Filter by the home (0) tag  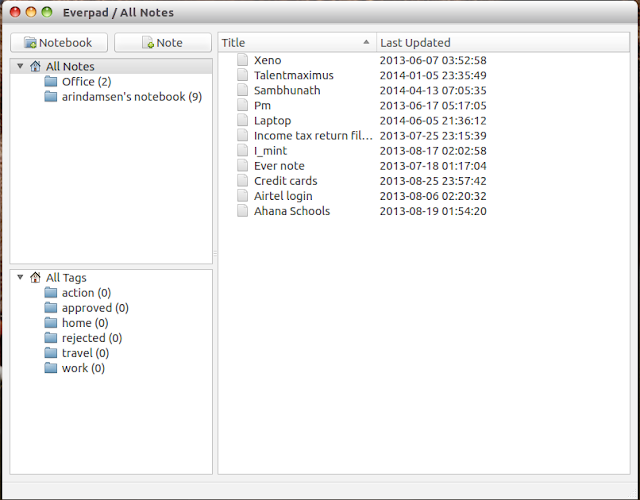85,322
